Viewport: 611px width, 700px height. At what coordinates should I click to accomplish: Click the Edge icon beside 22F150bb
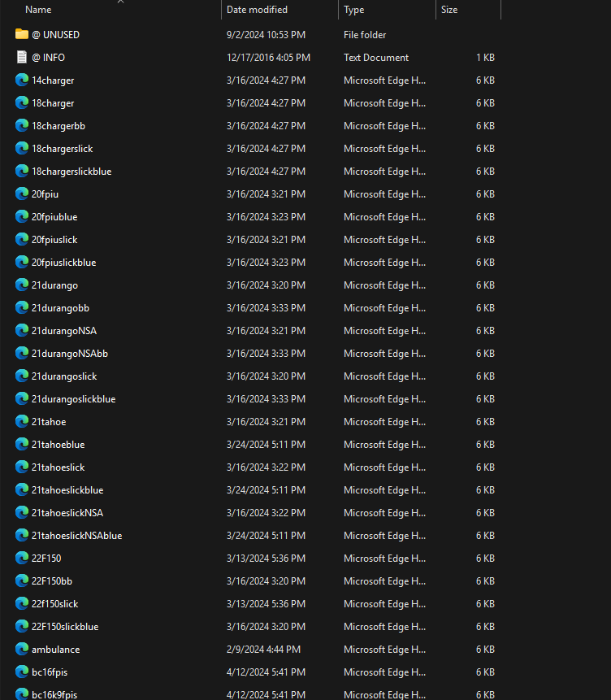(x=21, y=580)
